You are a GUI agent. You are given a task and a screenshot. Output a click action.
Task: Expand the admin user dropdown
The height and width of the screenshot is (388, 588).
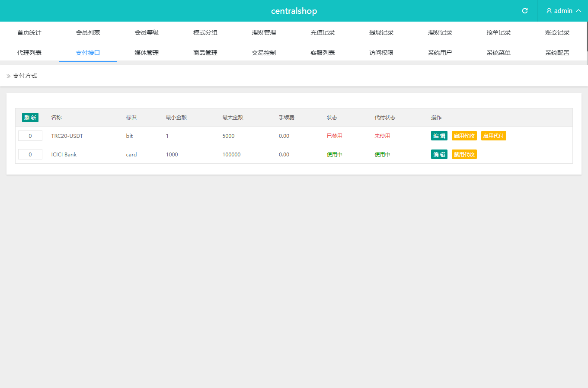coord(563,11)
